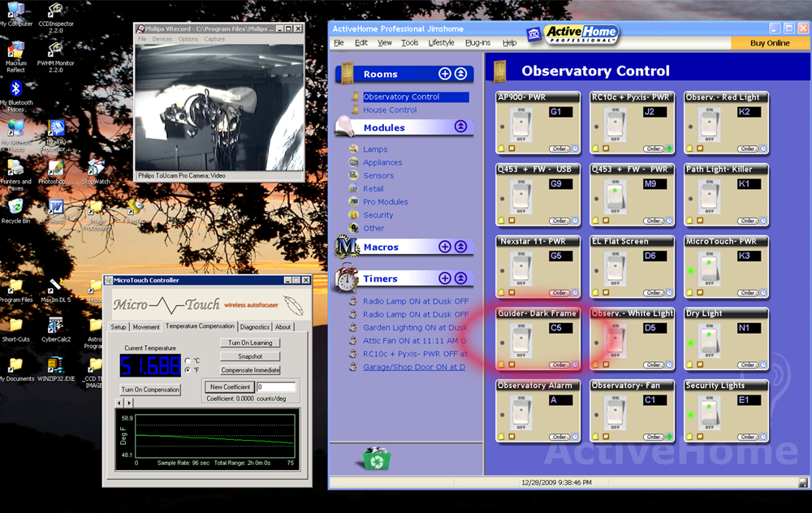
Task: Open the Other module category
Action: [374, 228]
